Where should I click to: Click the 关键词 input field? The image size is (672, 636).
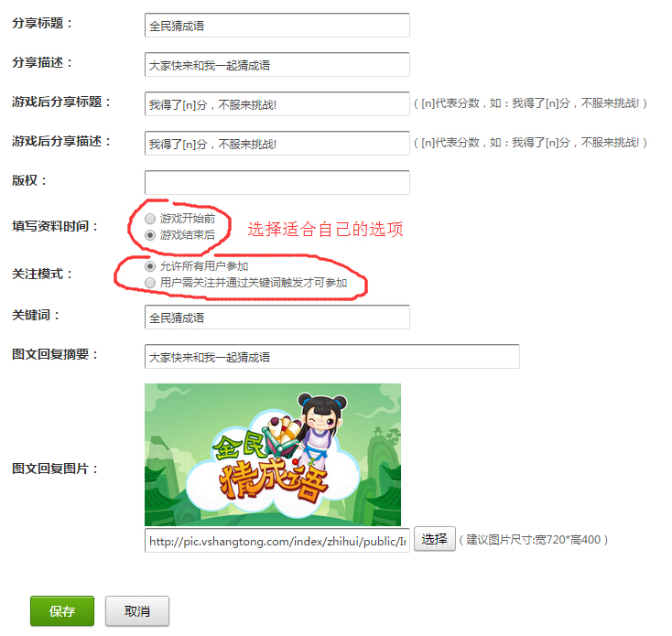[276, 318]
